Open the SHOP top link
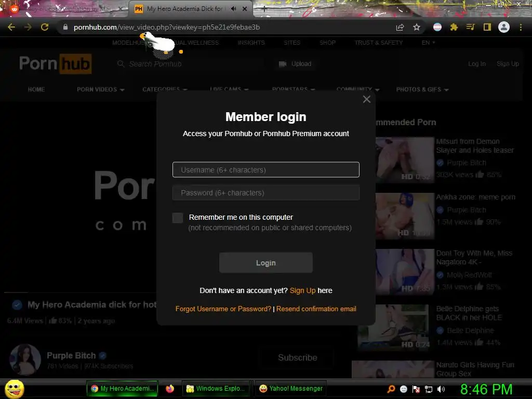The width and height of the screenshot is (532, 399). point(327,43)
